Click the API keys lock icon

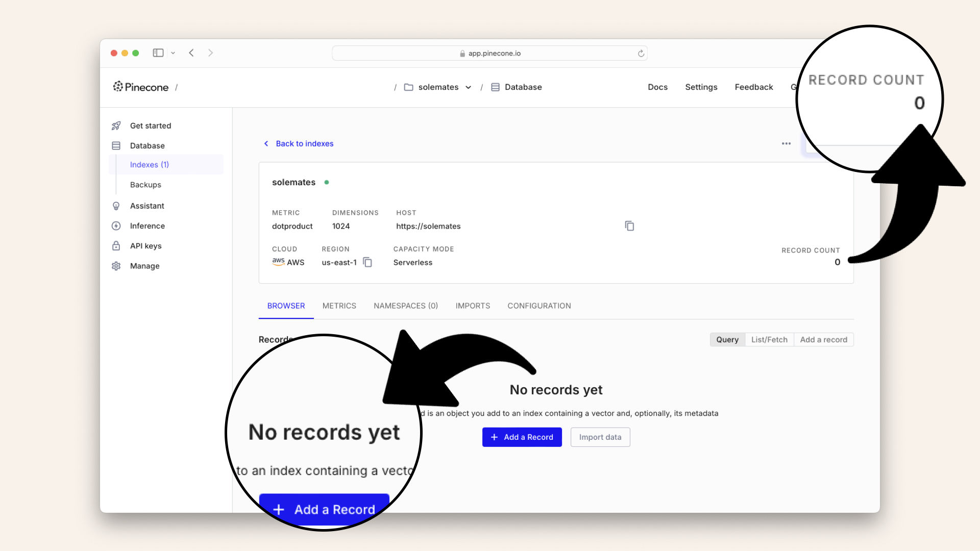(x=116, y=245)
